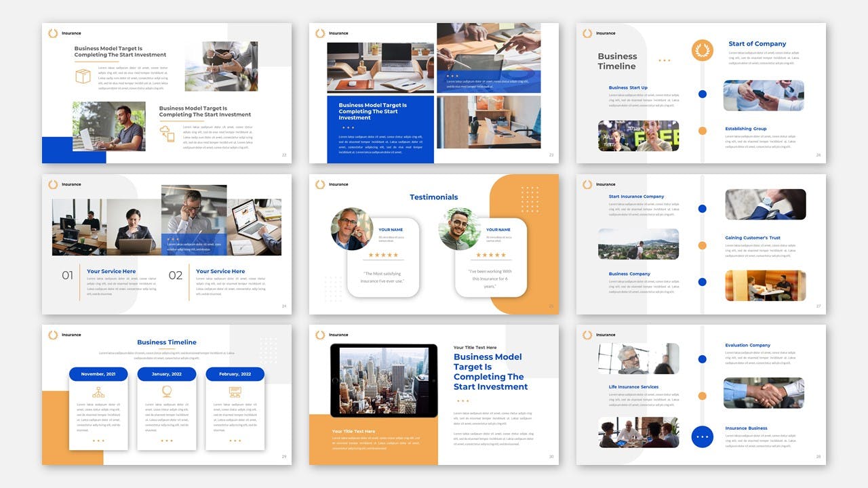
Task: Click the Start of Company heading
Action: click(757, 44)
